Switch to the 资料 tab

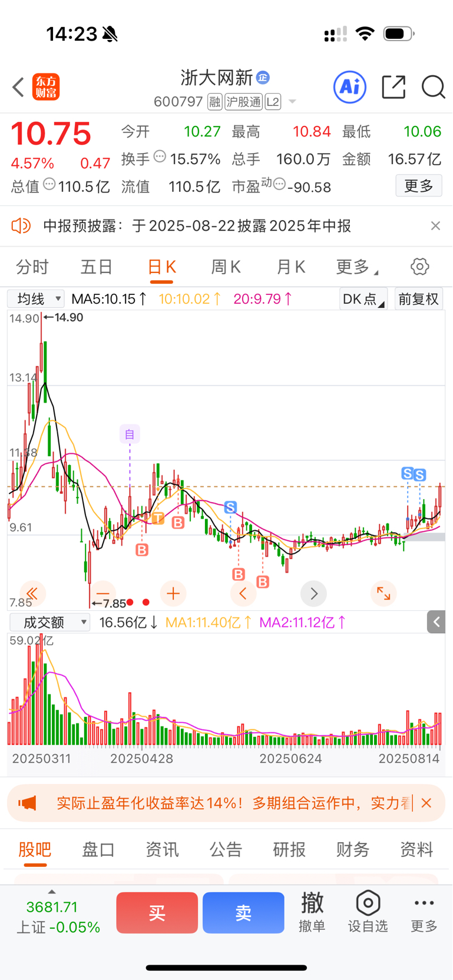point(416,849)
